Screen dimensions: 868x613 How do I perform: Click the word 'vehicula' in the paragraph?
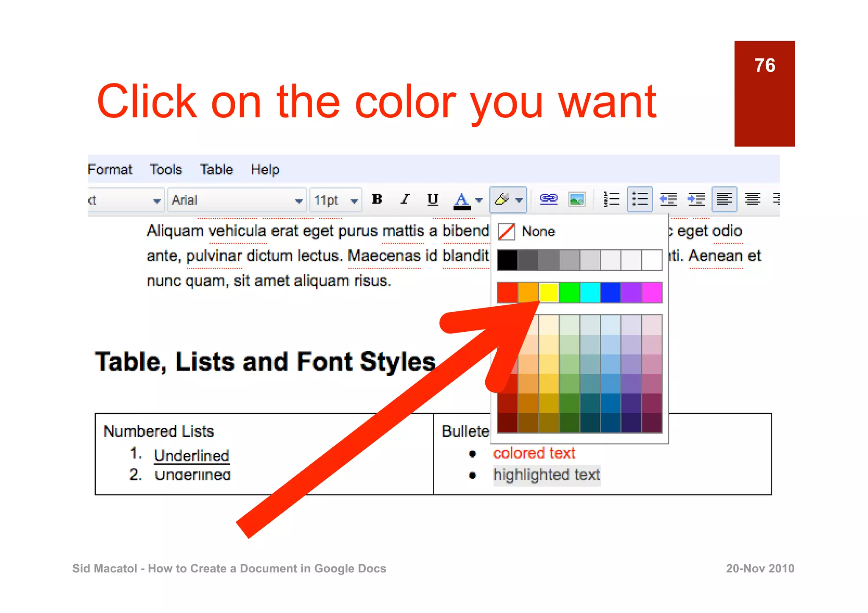238,231
